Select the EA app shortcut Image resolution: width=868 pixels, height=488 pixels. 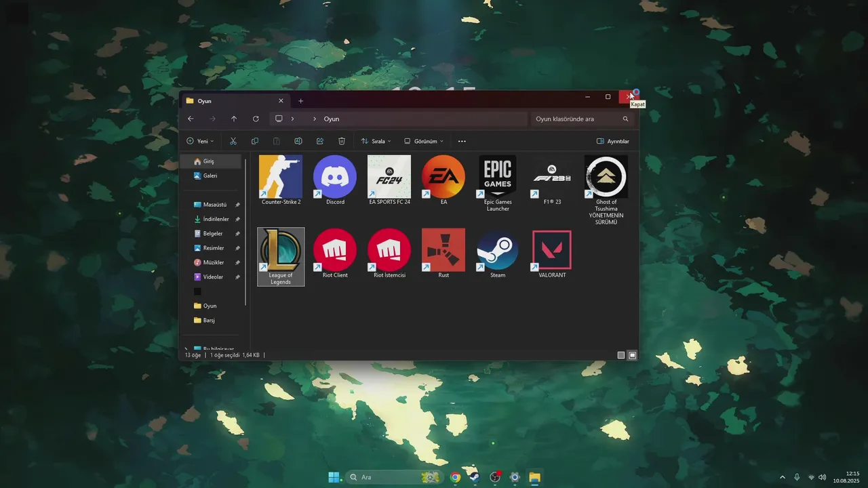[443, 180]
